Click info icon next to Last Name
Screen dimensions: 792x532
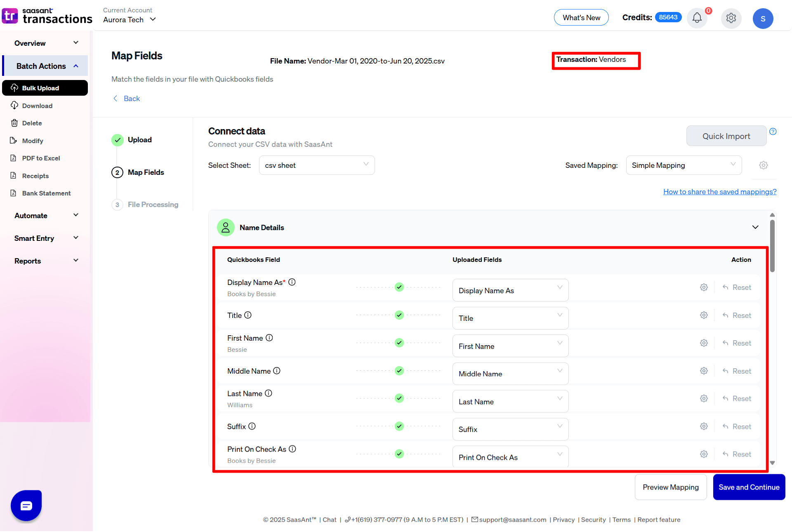[x=269, y=393]
